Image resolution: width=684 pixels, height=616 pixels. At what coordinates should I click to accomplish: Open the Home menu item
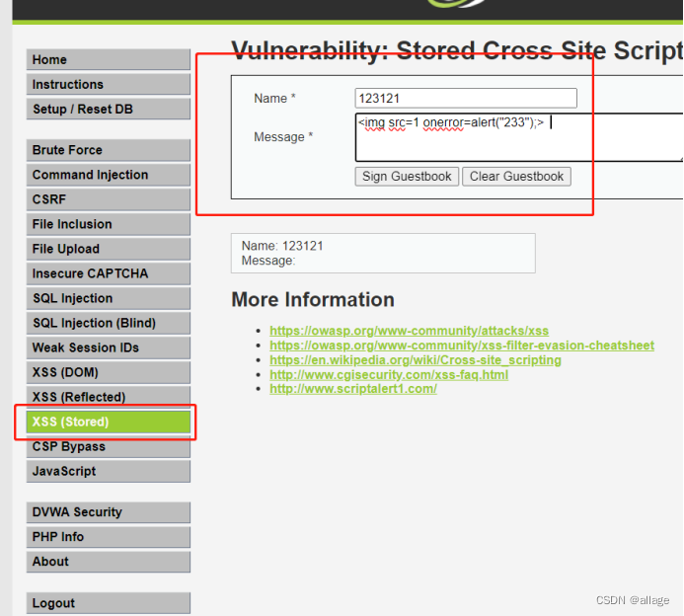[109, 59]
